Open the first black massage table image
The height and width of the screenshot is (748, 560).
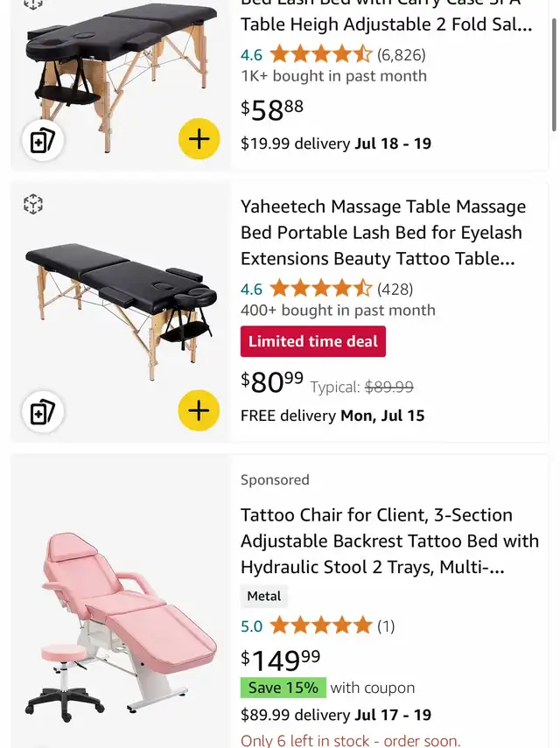click(121, 76)
